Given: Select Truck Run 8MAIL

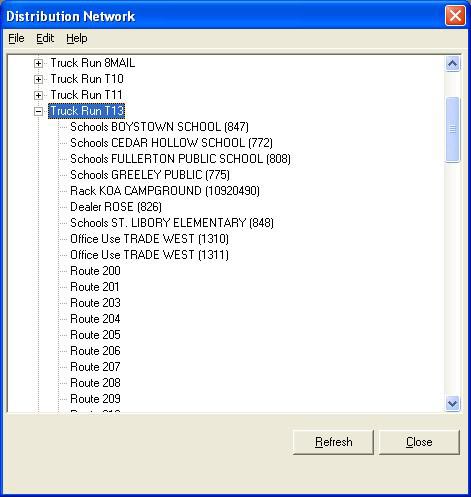Looking at the screenshot, I should click(x=93, y=63).
